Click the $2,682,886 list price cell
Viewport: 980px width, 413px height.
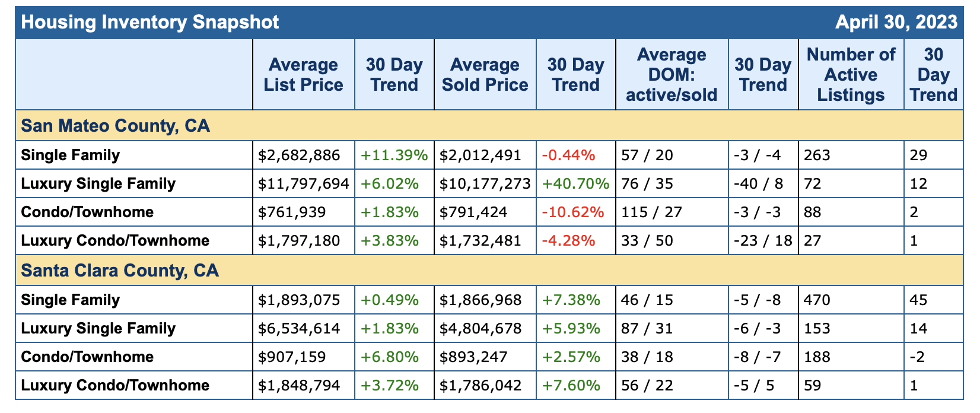[x=300, y=155]
